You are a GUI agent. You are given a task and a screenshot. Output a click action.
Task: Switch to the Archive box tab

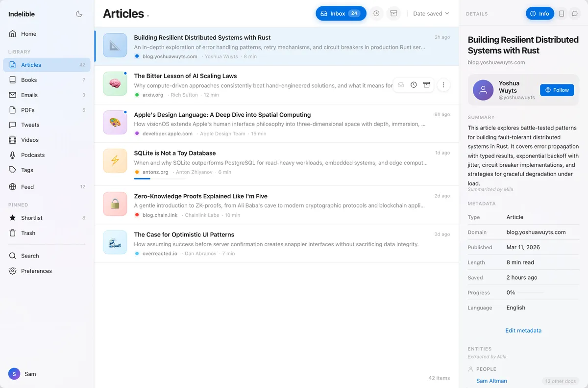pos(393,14)
